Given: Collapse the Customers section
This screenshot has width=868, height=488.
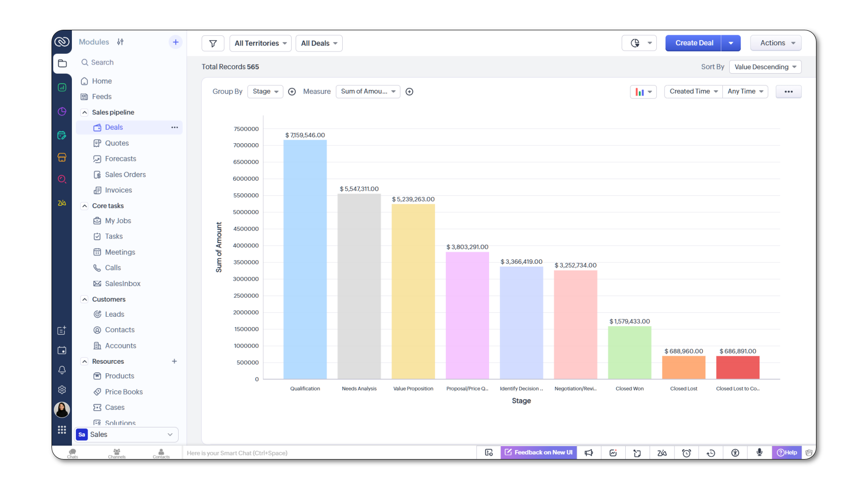Looking at the screenshot, I should pos(85,300).
